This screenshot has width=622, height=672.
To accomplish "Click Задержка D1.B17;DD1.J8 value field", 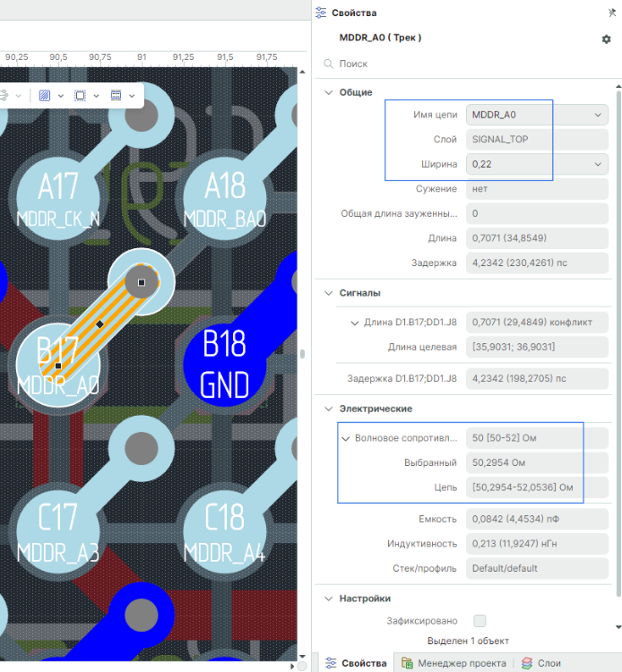I will click(537, 378).
